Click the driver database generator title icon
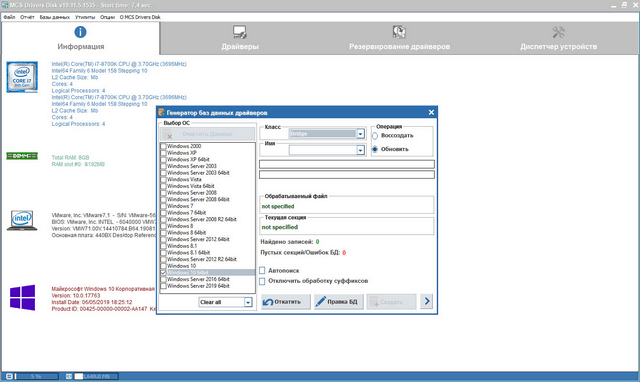Screen dimensions: 640x382 tap(161, 112)
